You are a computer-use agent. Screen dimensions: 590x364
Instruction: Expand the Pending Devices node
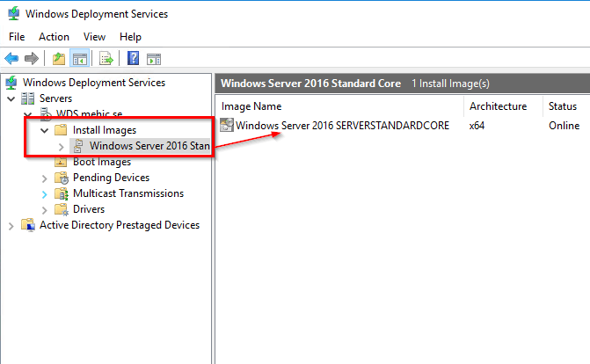tap(45, 178)
